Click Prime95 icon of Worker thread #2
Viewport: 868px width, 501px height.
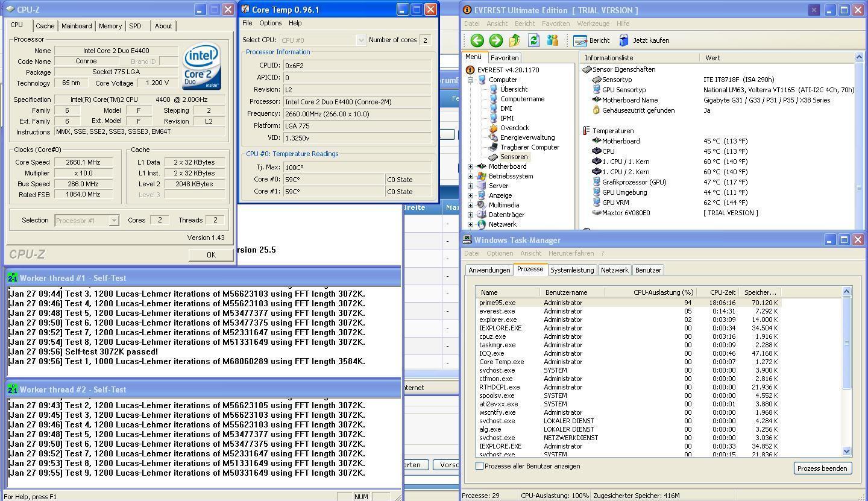(13, 389)
